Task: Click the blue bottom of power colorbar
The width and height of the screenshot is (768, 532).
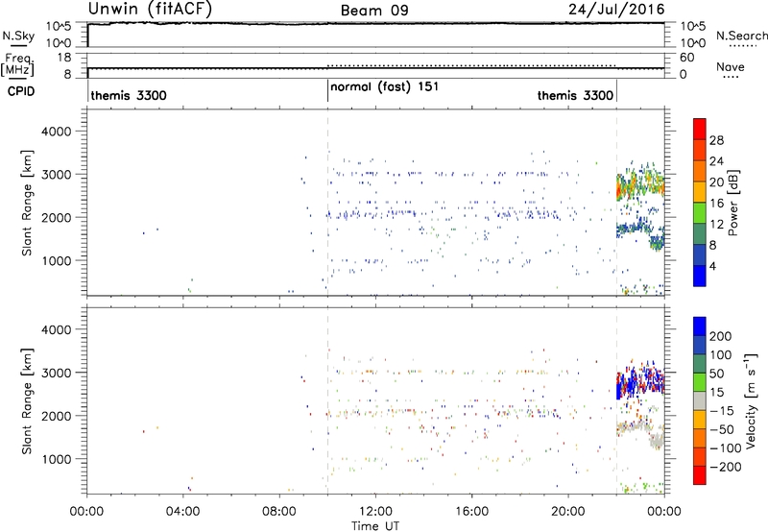Action: pos(700,276)
